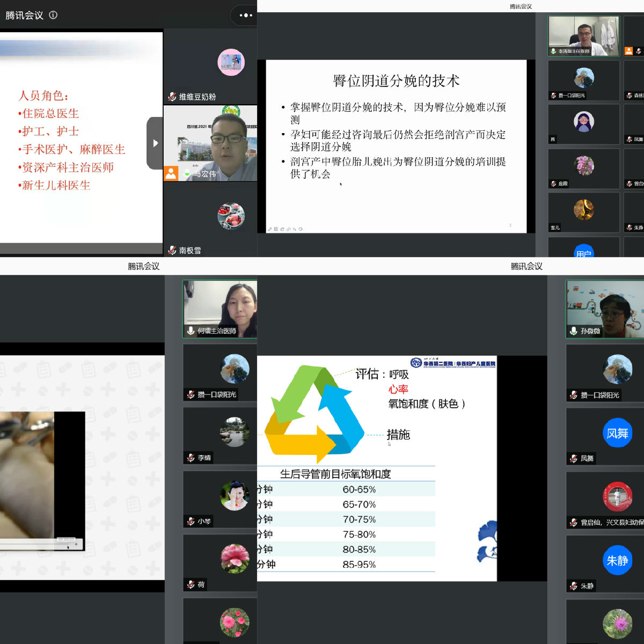Click 攒一口袋阳光's muted mic in 何镭's meeting
The width and height of the screenshot is (644, 644).
191,394
